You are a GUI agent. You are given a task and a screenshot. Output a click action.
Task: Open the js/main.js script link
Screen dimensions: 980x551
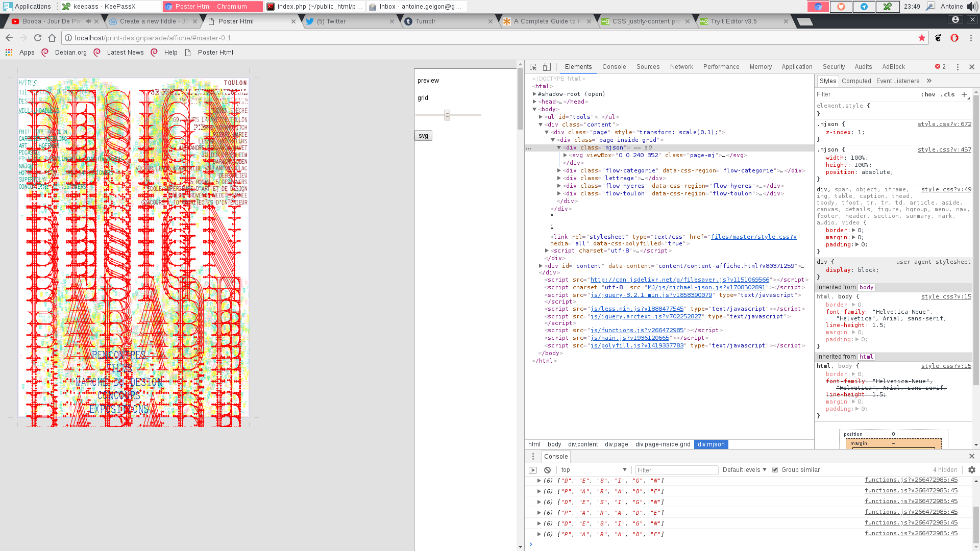tap(629, 338)
